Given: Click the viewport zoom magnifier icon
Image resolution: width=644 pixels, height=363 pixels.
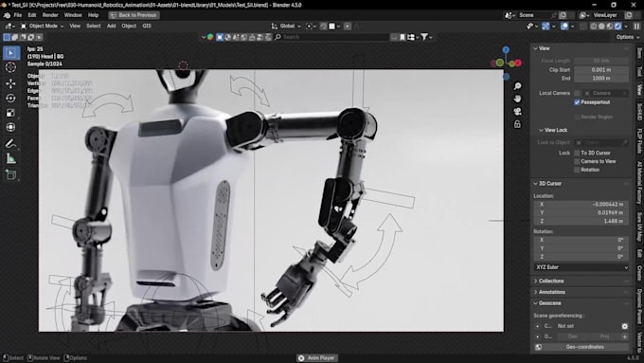Looking at the screenshot, I should (x=517, y=86).
